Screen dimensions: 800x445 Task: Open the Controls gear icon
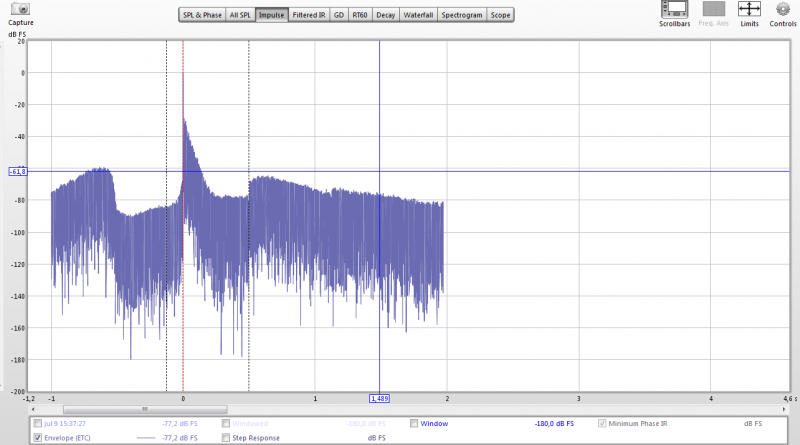783,9
